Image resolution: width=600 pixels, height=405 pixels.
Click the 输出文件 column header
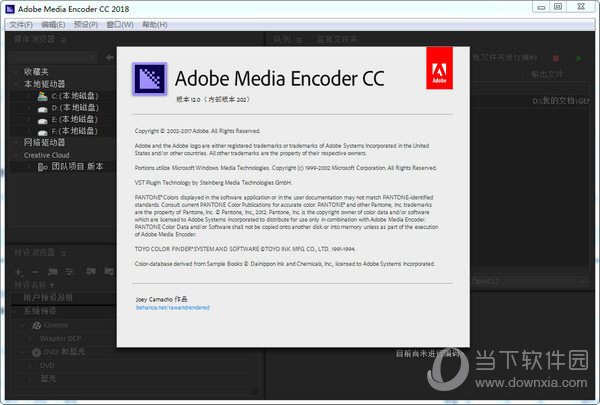pyautogui.click(x=546, y=74)
